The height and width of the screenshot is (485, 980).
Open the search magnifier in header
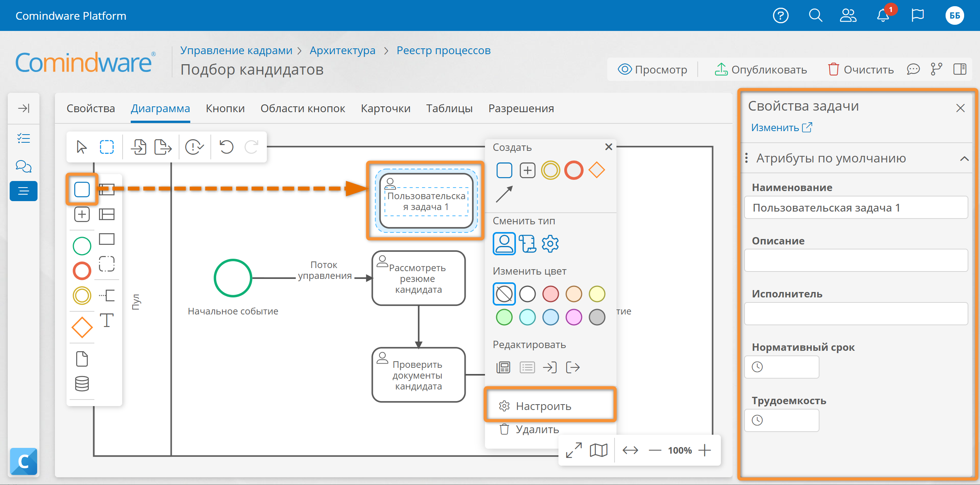coord(815,16)
